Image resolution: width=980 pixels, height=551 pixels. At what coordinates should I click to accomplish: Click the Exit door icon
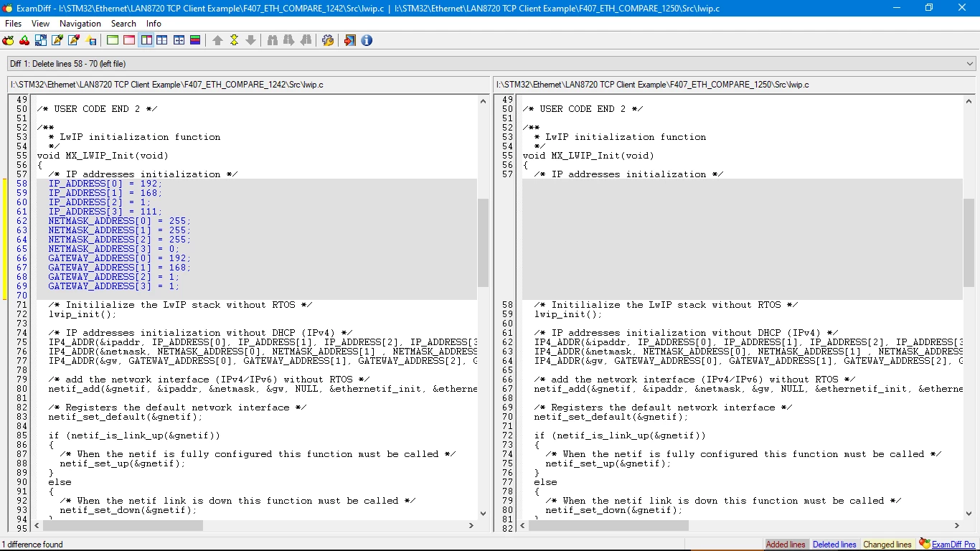coord(349,40)
